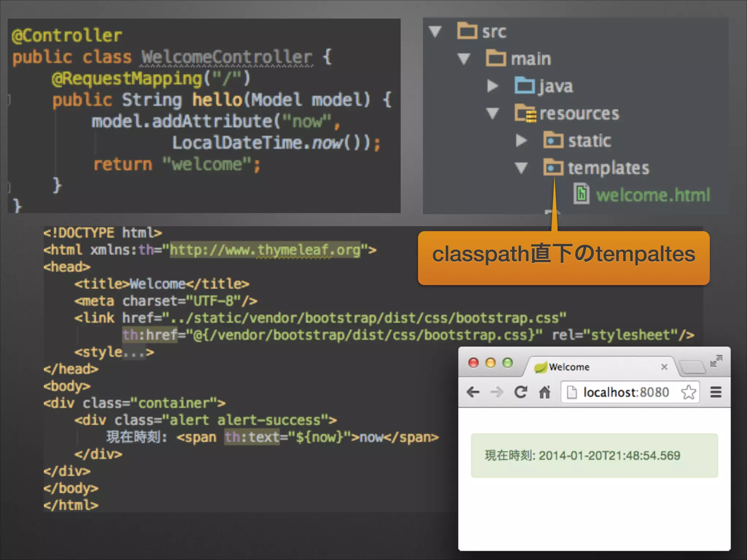This screenshot has height=560, width=747.
Task: Click the templates folder icon
Action: (553, 167)
